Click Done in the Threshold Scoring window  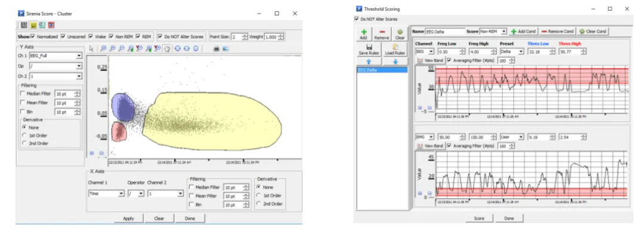(509, 218)
